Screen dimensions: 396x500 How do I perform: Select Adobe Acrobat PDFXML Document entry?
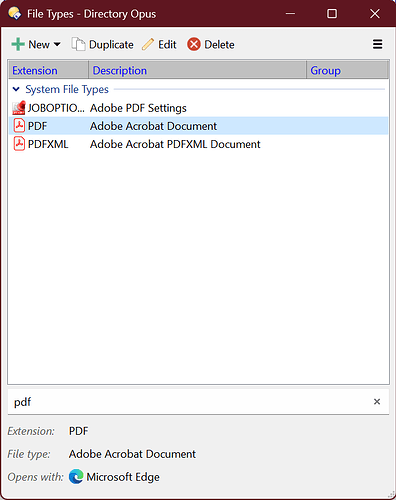coord(175,144)
